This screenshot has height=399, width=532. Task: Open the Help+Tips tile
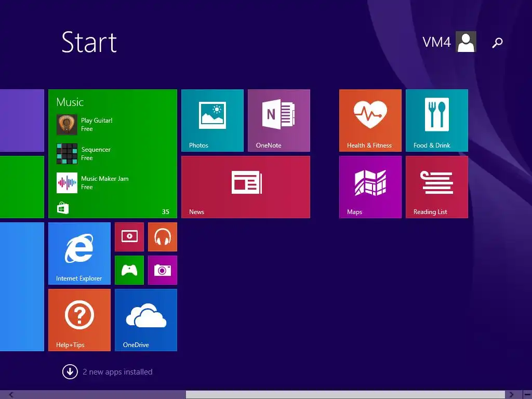click(x=79, y=320)
